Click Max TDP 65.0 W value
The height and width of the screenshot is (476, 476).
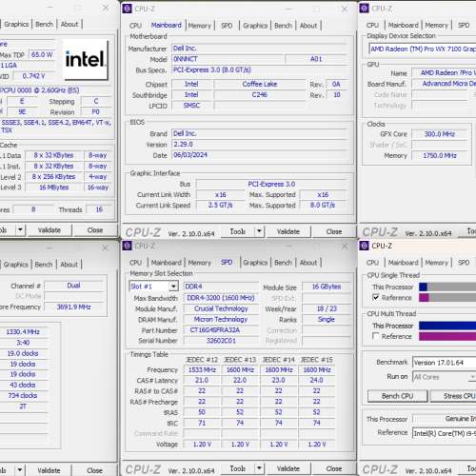pos(42,54)
